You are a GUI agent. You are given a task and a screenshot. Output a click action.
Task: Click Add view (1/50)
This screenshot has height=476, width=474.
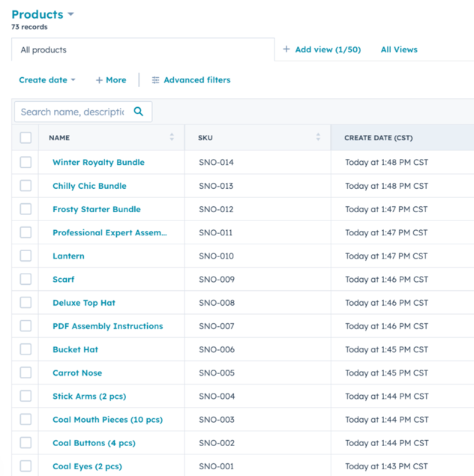tap(322, 49)
